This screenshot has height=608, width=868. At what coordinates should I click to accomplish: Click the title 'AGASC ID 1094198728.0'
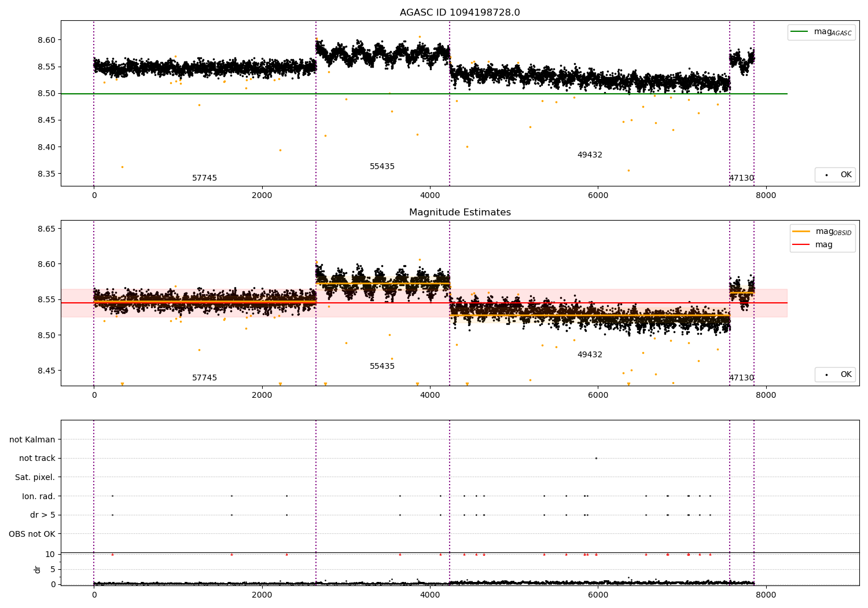[x=459, y=13]
